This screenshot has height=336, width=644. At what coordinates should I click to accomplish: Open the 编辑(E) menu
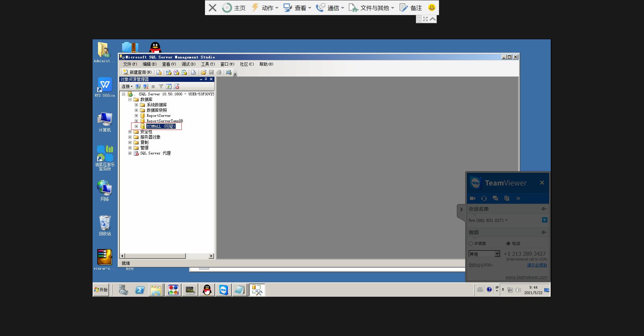pos(150,64)
